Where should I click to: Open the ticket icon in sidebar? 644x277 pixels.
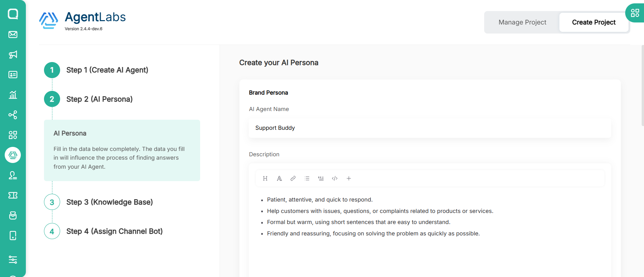[13, 196]
